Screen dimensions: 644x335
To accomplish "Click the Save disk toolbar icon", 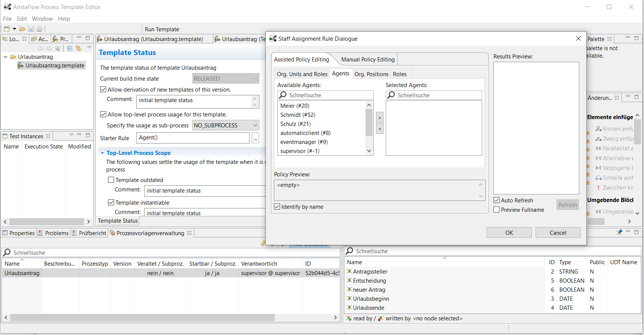I will (31, 29).
